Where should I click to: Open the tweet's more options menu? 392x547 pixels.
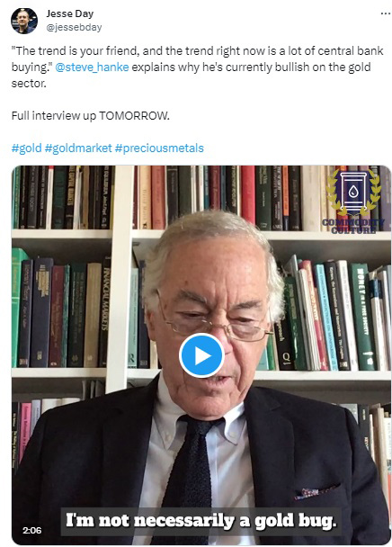coord(386,13)
